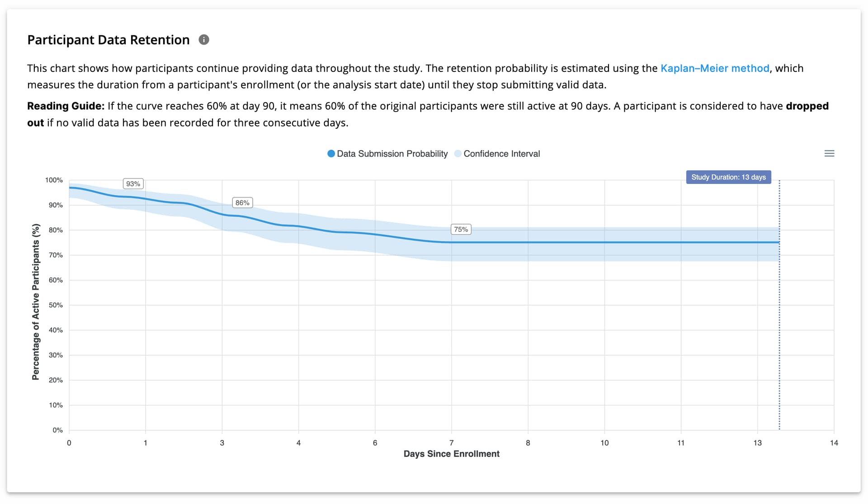Click the dotted study duration vertical line
This screenshot has height=504, width=868.
pyautogui.click(x=779, y=316)
